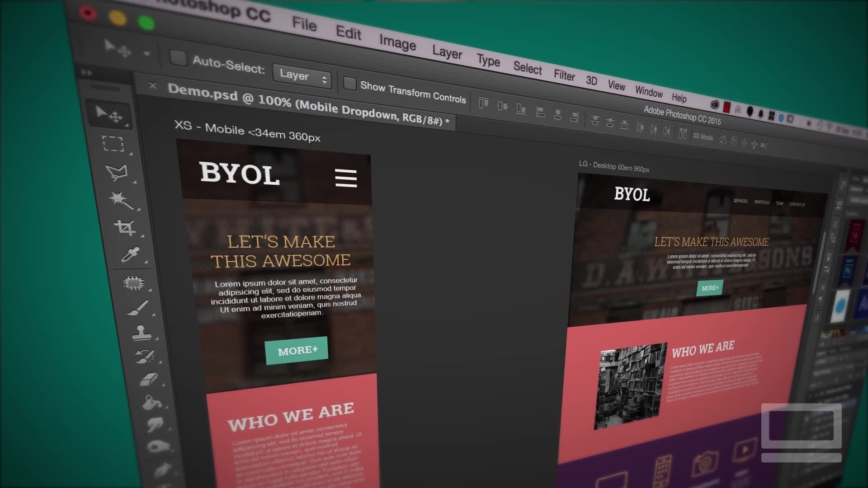
Task: Open the Move tool preset picker arrow
Action: [x=146, y=53]
